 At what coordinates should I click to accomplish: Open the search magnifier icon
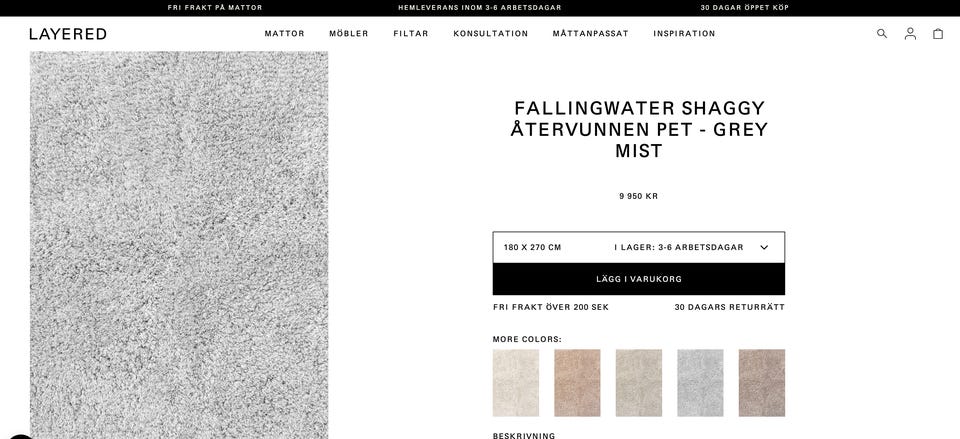[882, 34]
